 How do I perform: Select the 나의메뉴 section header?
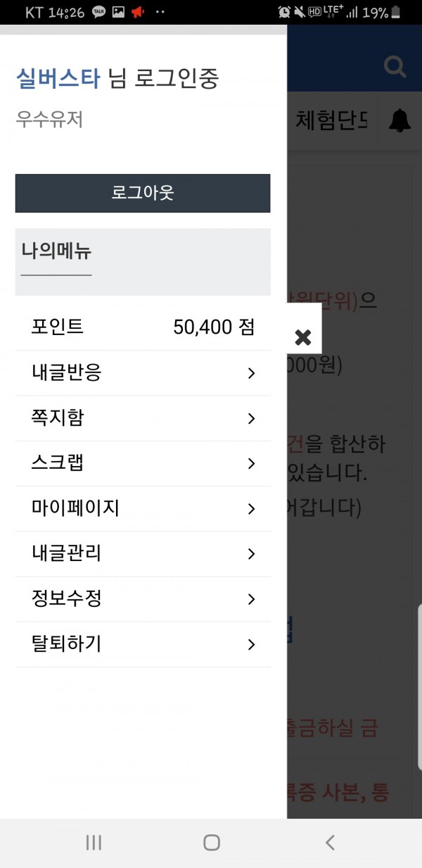56,251
